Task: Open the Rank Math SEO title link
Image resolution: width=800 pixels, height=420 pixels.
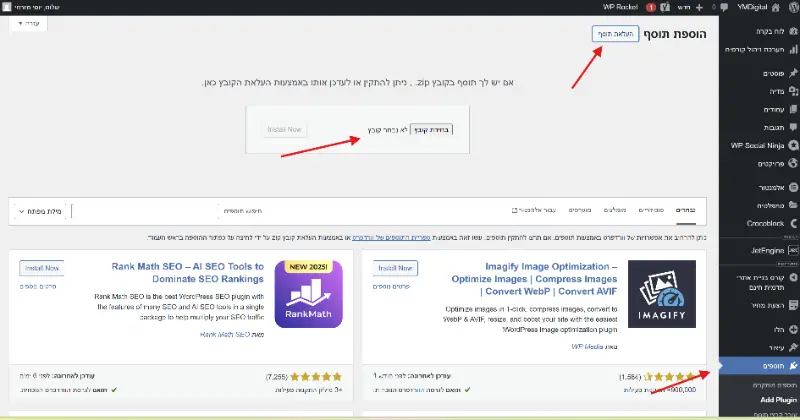Action: [x=188, y=273]
